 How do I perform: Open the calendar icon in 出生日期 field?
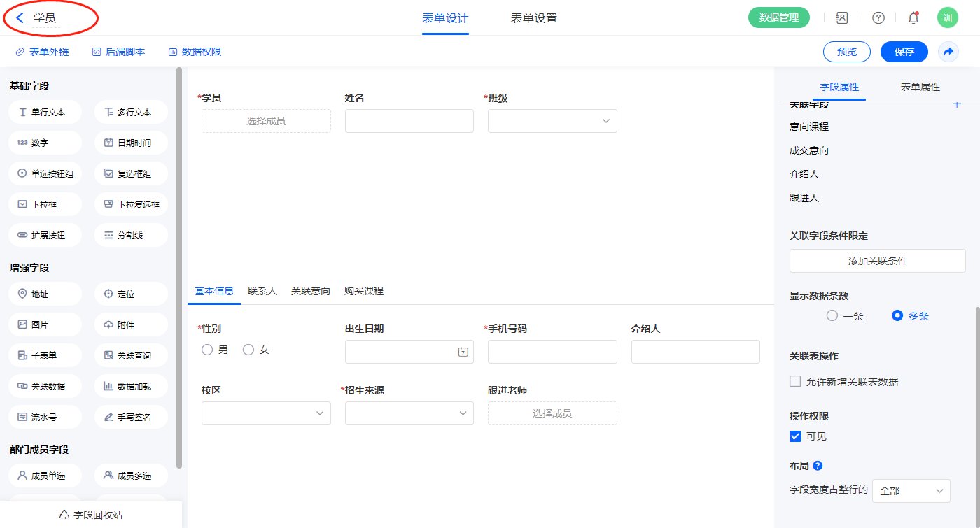click(x=463, y=352)
